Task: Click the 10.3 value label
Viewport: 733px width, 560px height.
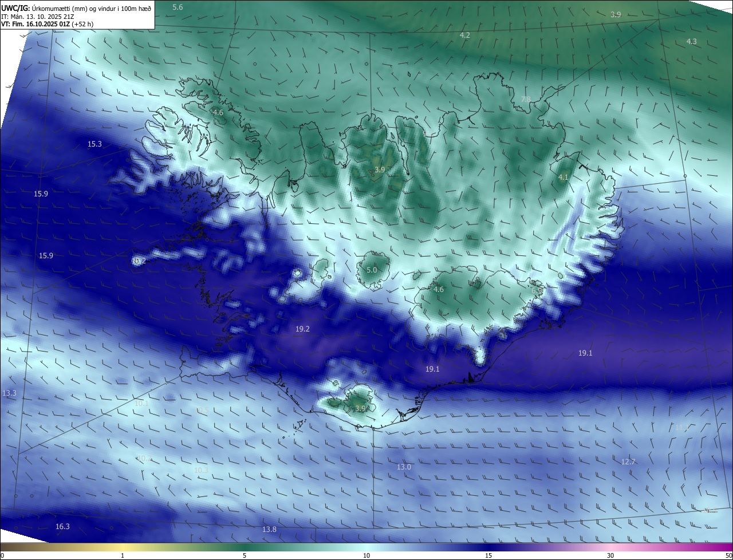Action: coord(201,471)
